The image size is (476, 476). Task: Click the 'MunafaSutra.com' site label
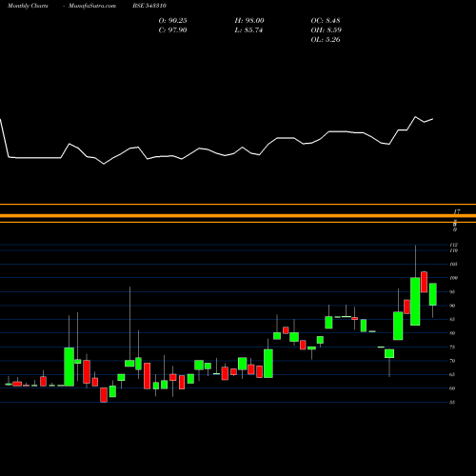pyautogui.click(x=92, y=6)
